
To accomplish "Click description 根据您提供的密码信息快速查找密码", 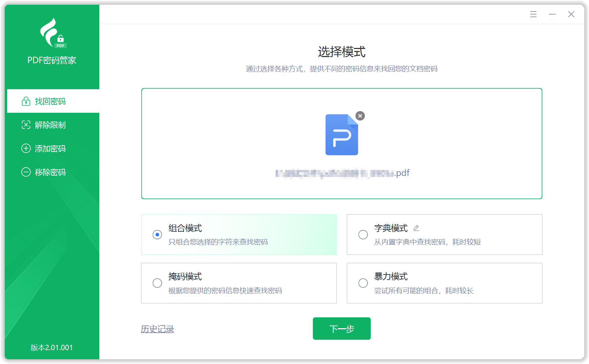I will pos(225,291).
